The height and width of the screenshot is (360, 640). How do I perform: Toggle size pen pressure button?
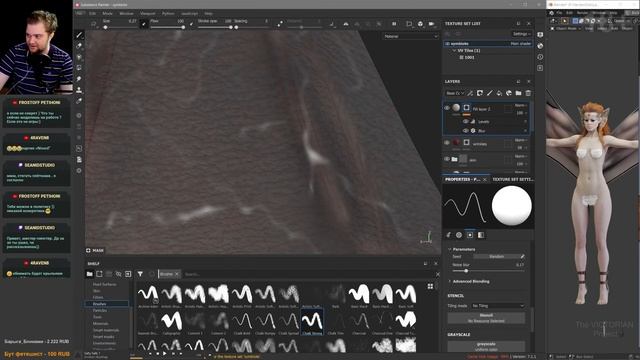[144, 24]
